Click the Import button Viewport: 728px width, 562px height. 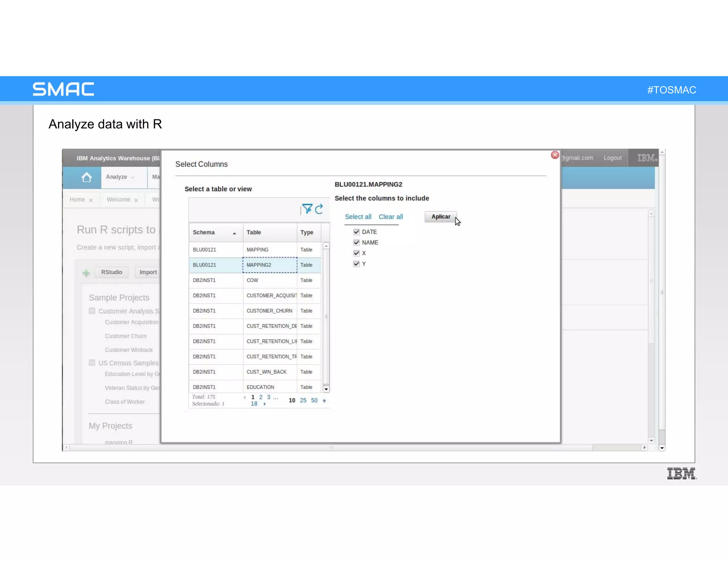[x=148, y=272]
